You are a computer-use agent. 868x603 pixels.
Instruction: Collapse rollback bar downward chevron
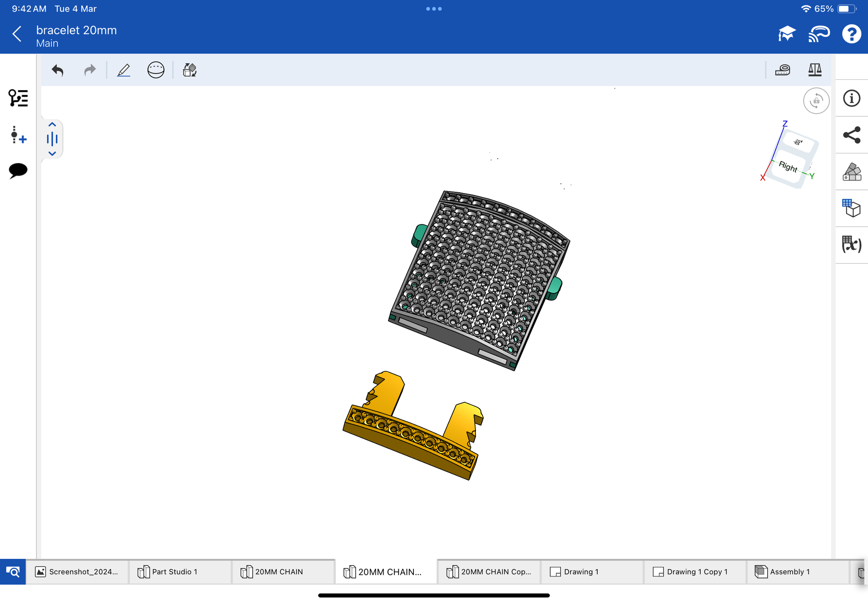52,153
